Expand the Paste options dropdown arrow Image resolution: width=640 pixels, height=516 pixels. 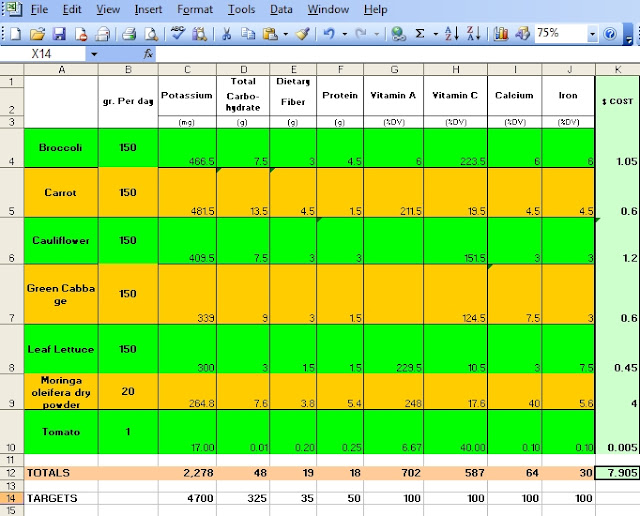[x=285, y=34]
